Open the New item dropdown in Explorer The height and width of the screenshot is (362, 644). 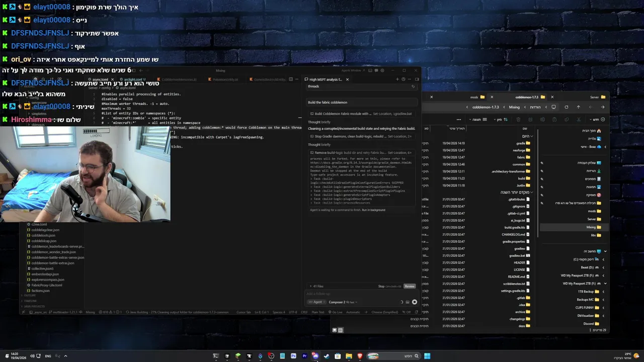597,120
